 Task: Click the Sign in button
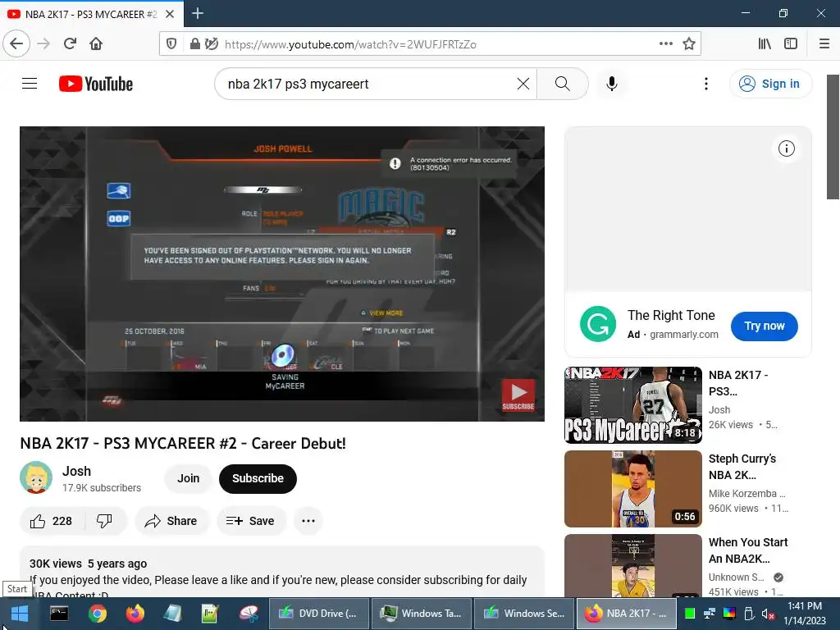tap(770, 84)
